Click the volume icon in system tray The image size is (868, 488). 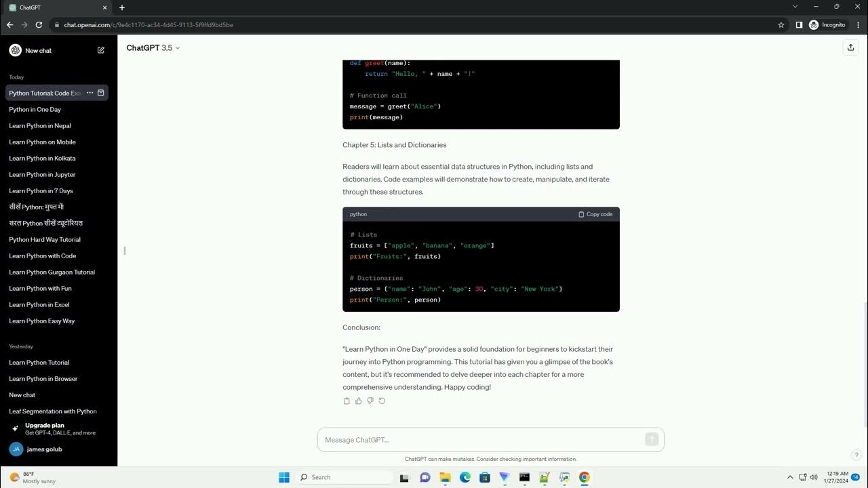(814, 477)
